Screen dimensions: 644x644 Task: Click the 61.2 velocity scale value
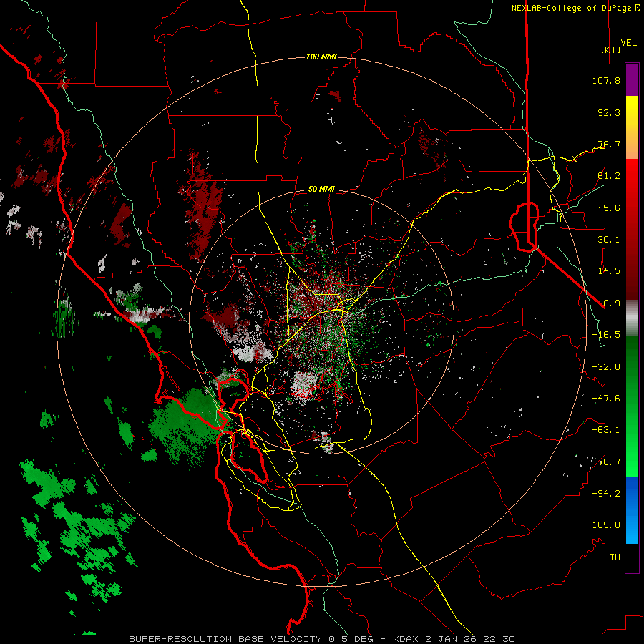[609, 176]
